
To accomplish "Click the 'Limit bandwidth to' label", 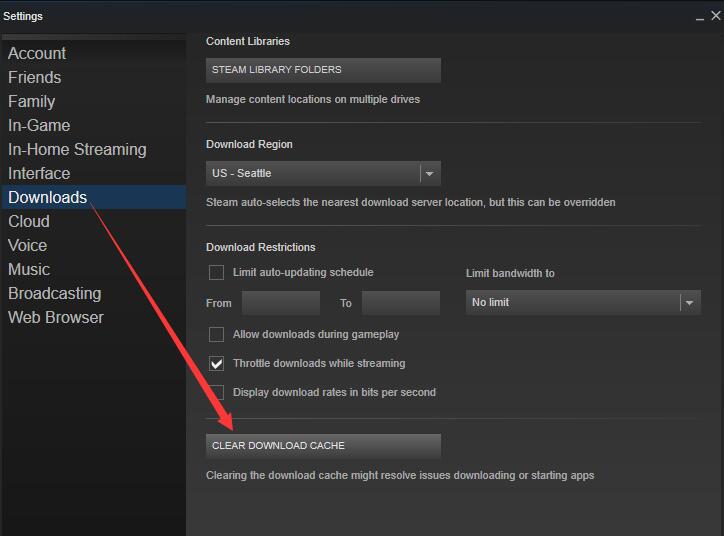I will tap(510, 273).
